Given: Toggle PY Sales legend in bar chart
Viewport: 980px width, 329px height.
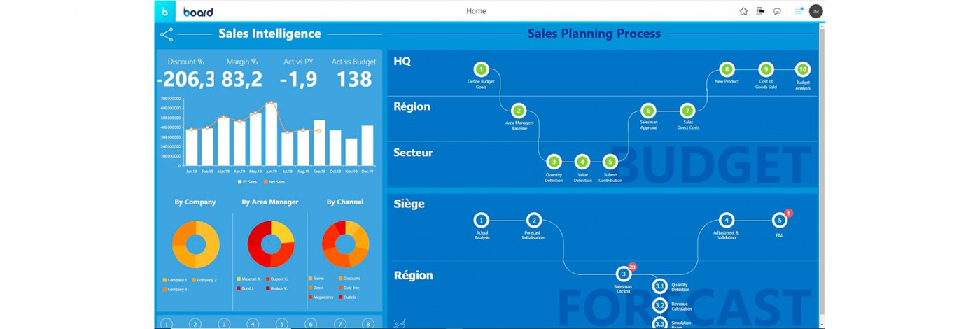Looking at the screenshot, I should point(248,181).
